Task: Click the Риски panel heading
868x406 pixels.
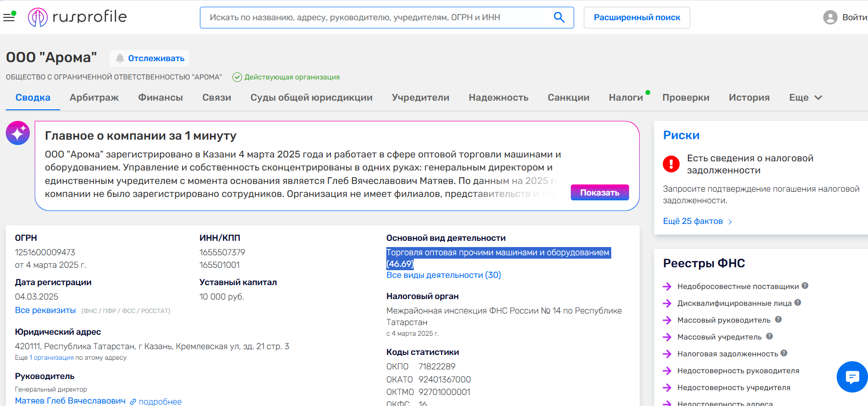Action: (x=681, y=135)
